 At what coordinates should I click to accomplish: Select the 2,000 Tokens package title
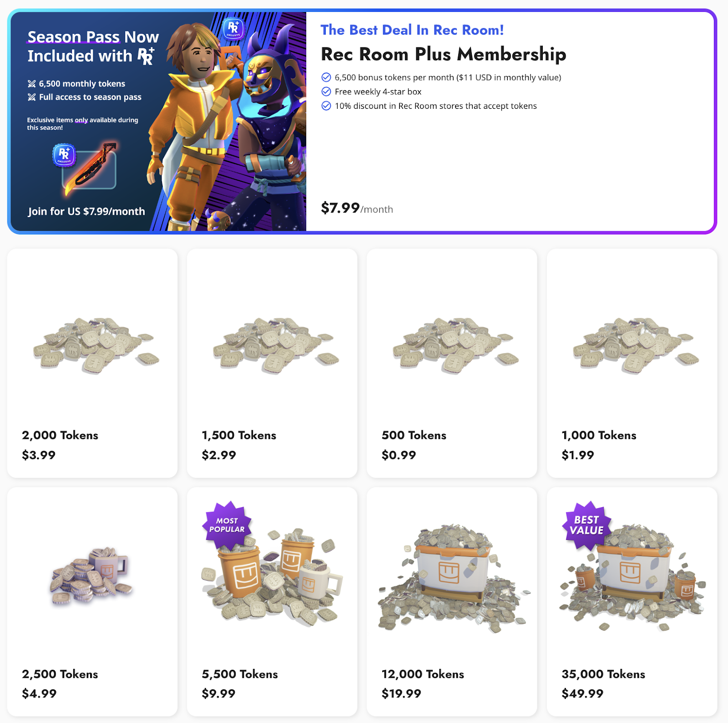(x=60, y=435)
